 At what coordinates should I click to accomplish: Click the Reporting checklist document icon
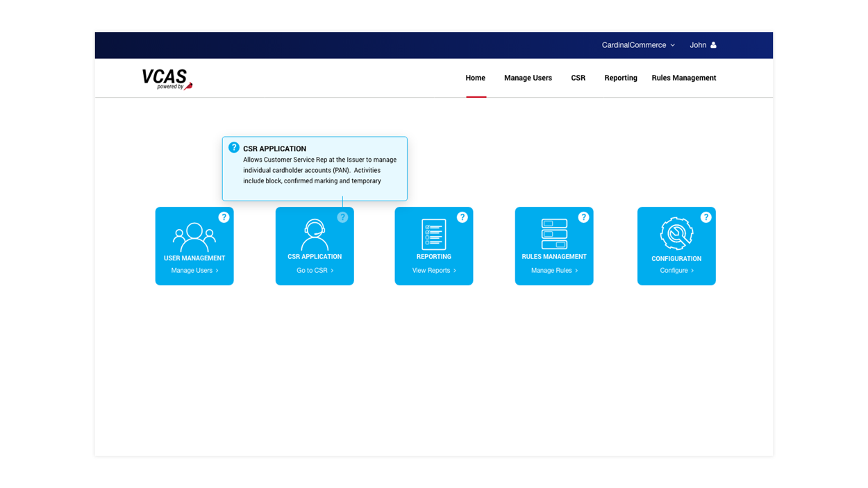434,235
